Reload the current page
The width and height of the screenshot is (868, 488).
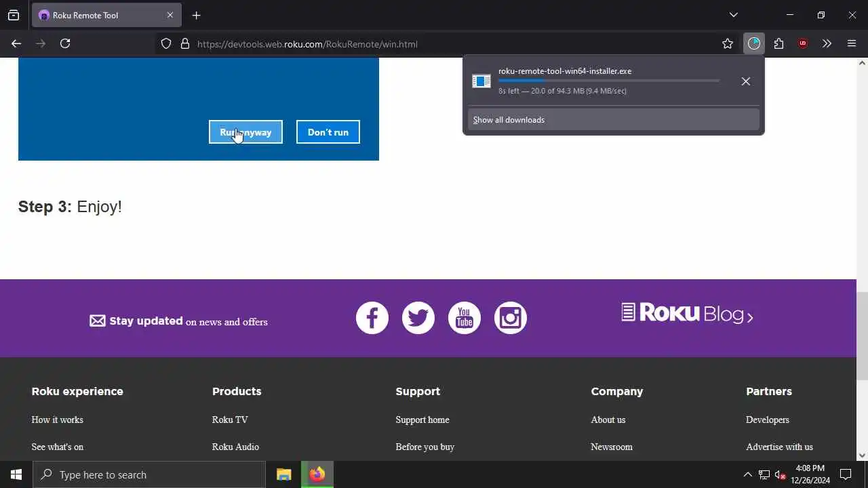65,43
